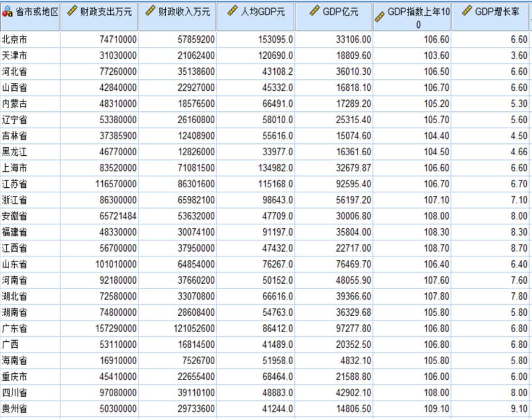This screenshot has width=532, height=419.
Task: Click the 上海市 row cell
Action: (30, 168)
